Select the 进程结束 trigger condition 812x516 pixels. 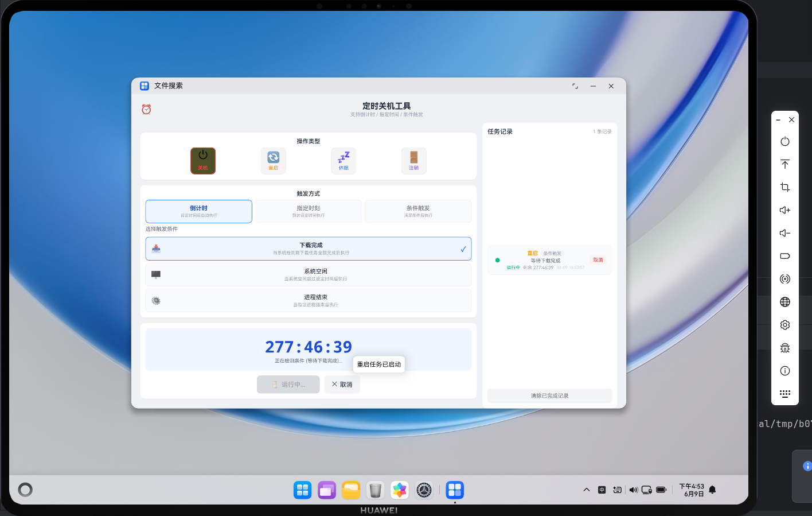(309, 300)
